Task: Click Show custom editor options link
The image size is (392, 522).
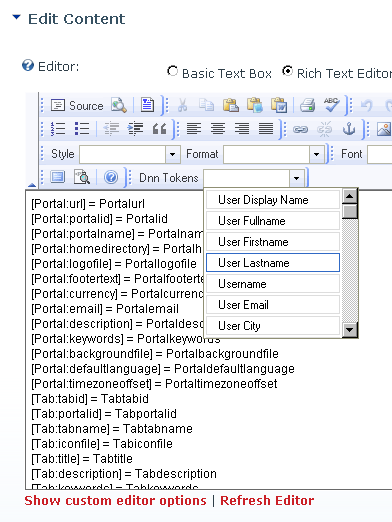Action: pos(115,501)
